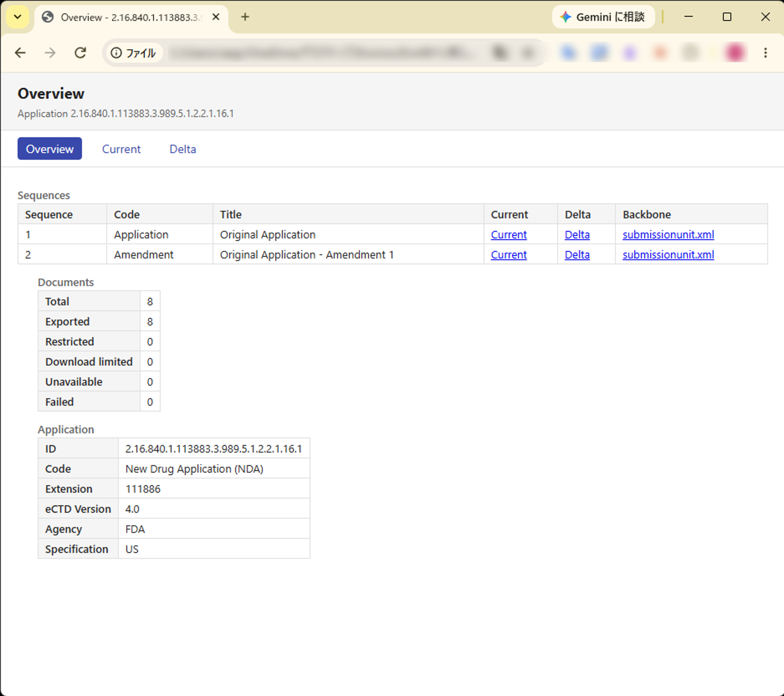784x696 pixels.
Task: Click the pink profile avatar icon
Action: (735, 53)
